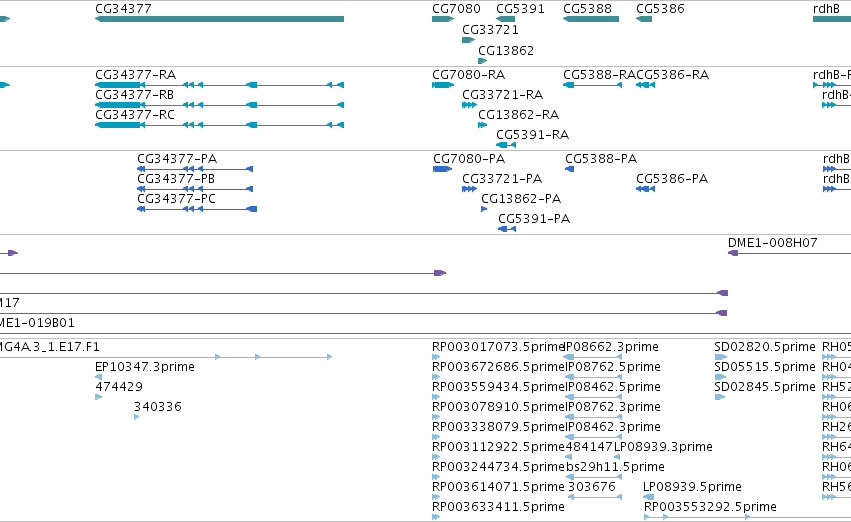Screen dimensions: 851x522
Task: Click the SD02820.5prime EST label
Action: pyautogui.click(x=765, y=347)
